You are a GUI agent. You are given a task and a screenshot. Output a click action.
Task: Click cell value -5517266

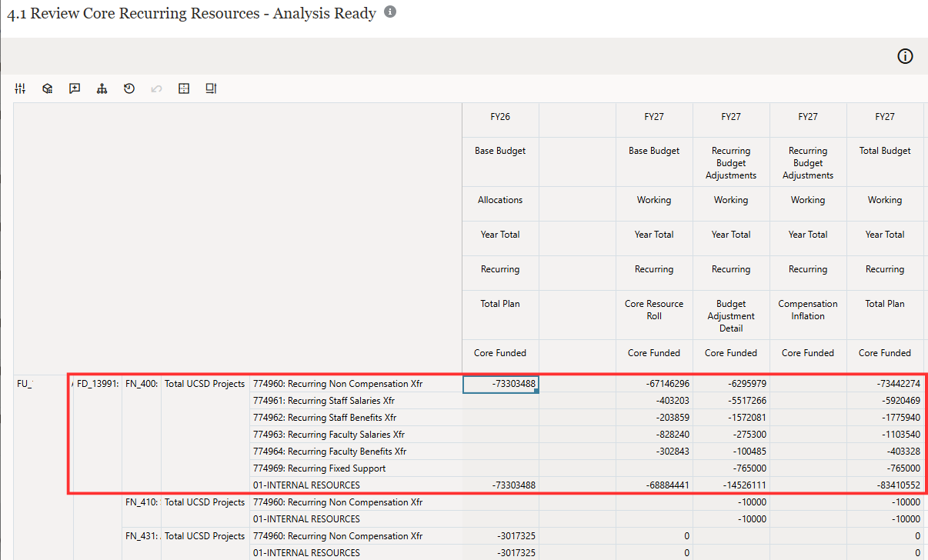pyautogui.click(x=731, y=401)
